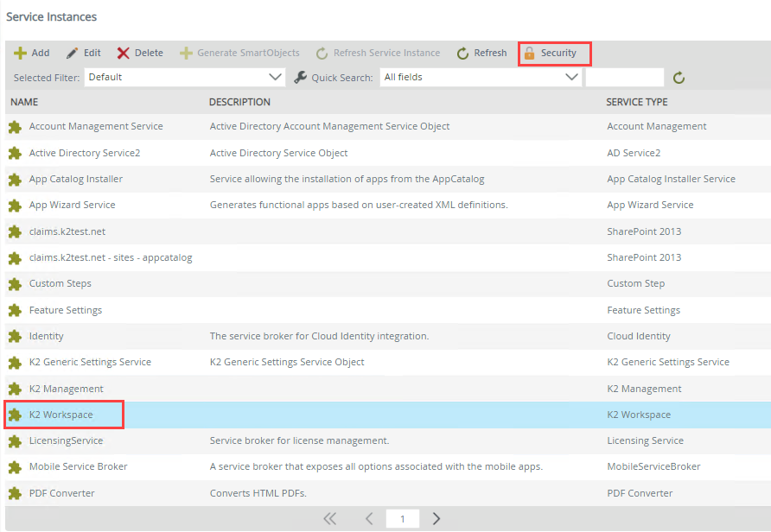Click the PDF Converter puzzle icon
This screenshot has width=771, height=532.
tap(15, 494)
